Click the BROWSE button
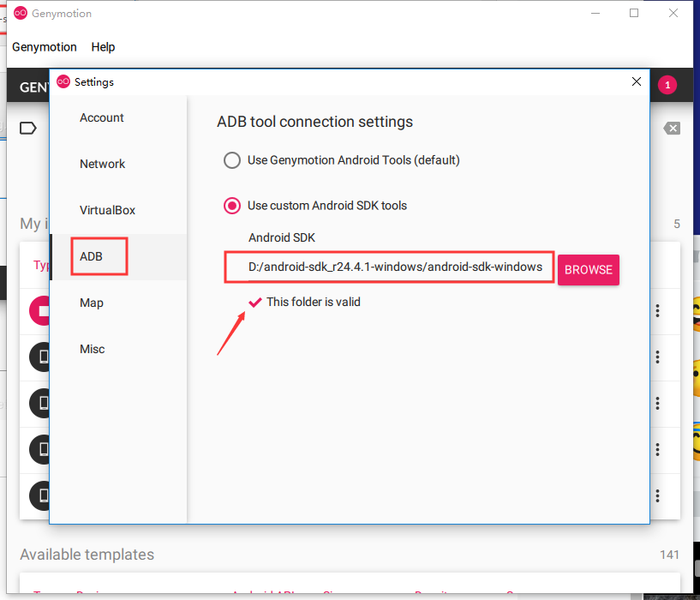 pos(588,269)
